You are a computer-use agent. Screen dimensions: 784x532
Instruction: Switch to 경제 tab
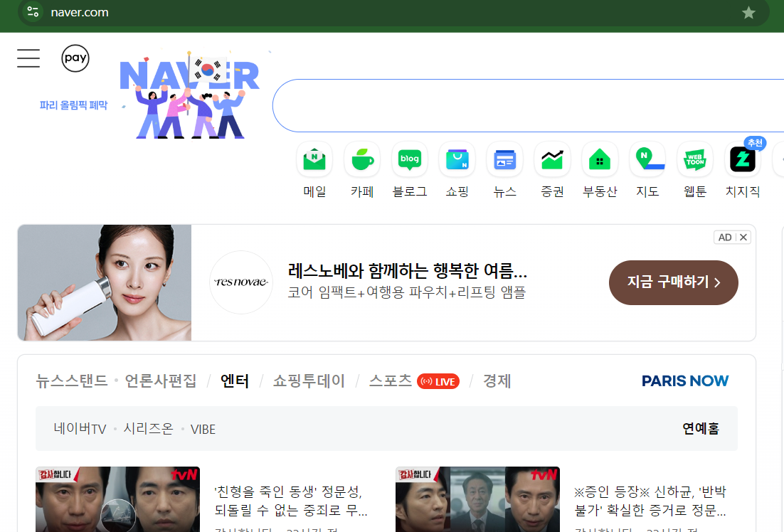click(497, 381)
